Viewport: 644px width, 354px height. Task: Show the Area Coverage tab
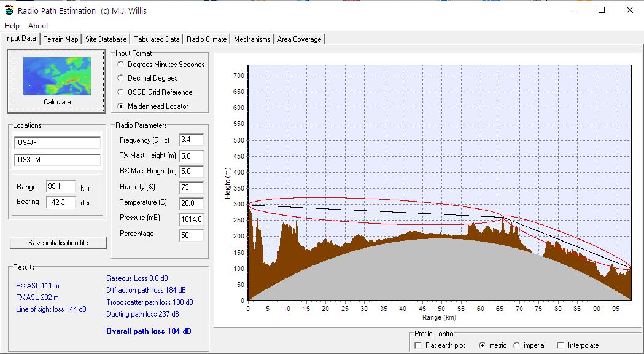pos(299,39)
